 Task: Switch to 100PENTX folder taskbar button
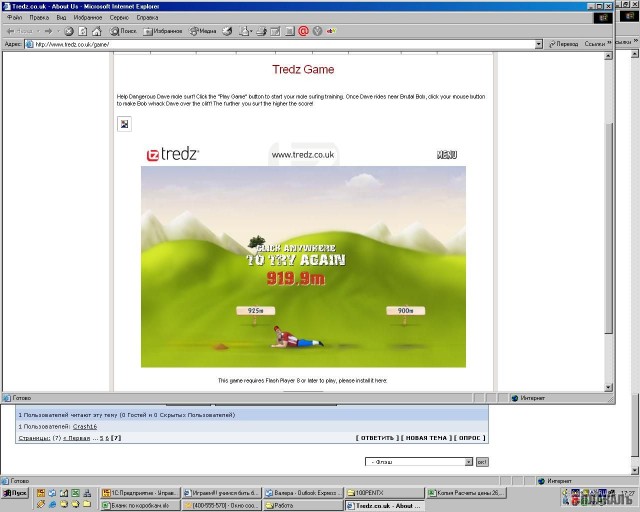click(x=385, y=493)
